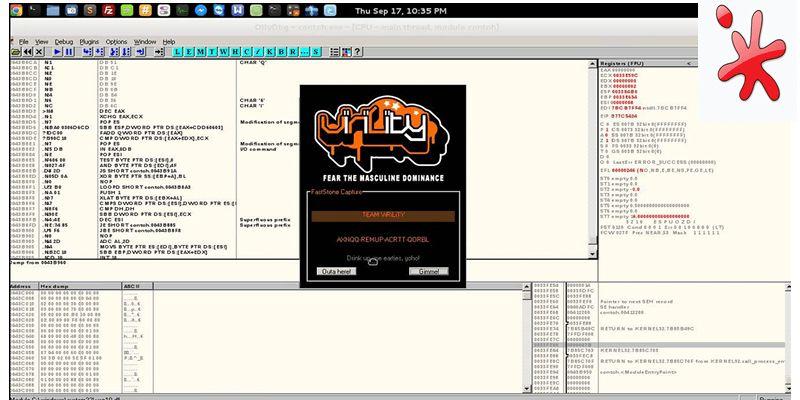This screenshot has height=400, width=800.
Task: Click the ASCII column header in dump pane
Action: (x=138, y=286)
